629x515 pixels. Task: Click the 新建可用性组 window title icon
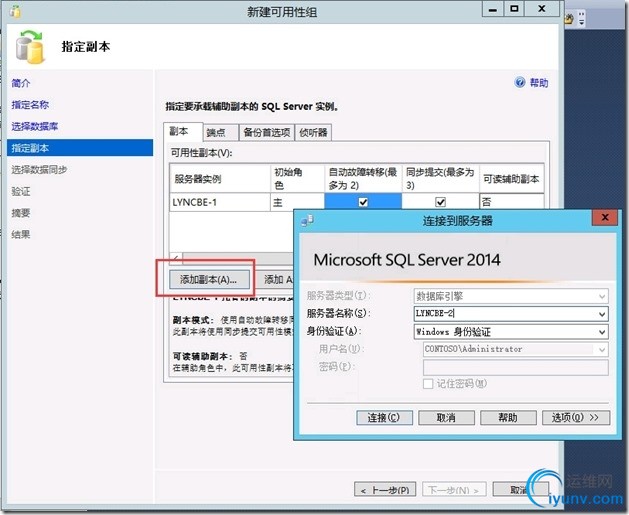pos(15,11)
